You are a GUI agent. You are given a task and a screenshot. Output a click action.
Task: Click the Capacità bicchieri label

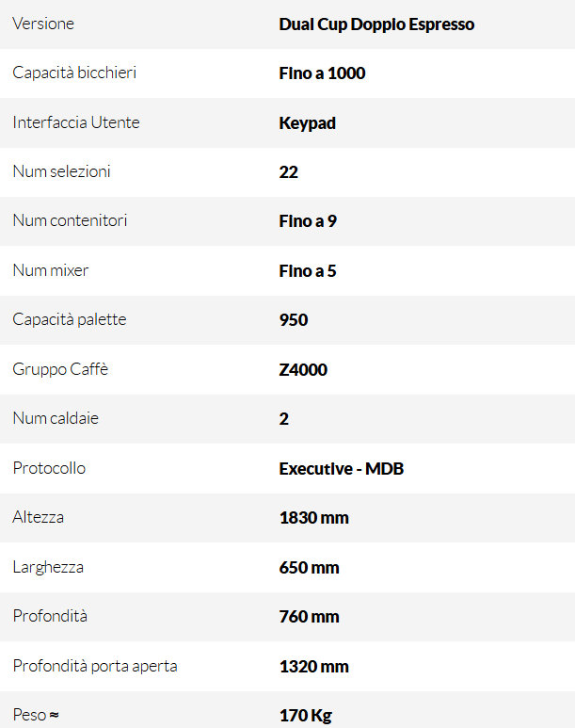(x=74, y=73)
